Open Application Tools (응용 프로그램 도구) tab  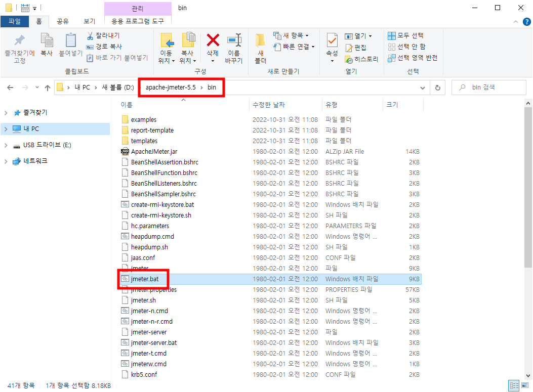point(138,21)
